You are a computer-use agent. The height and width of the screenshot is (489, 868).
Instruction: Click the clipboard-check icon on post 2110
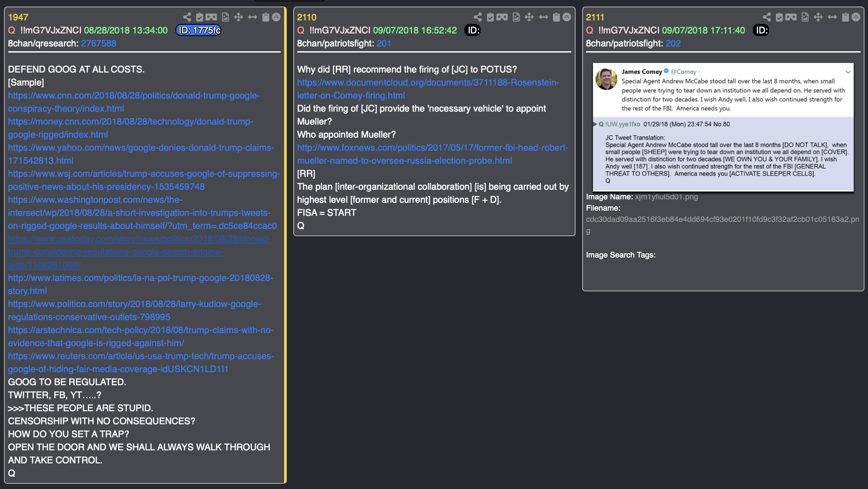click(490, 17)
